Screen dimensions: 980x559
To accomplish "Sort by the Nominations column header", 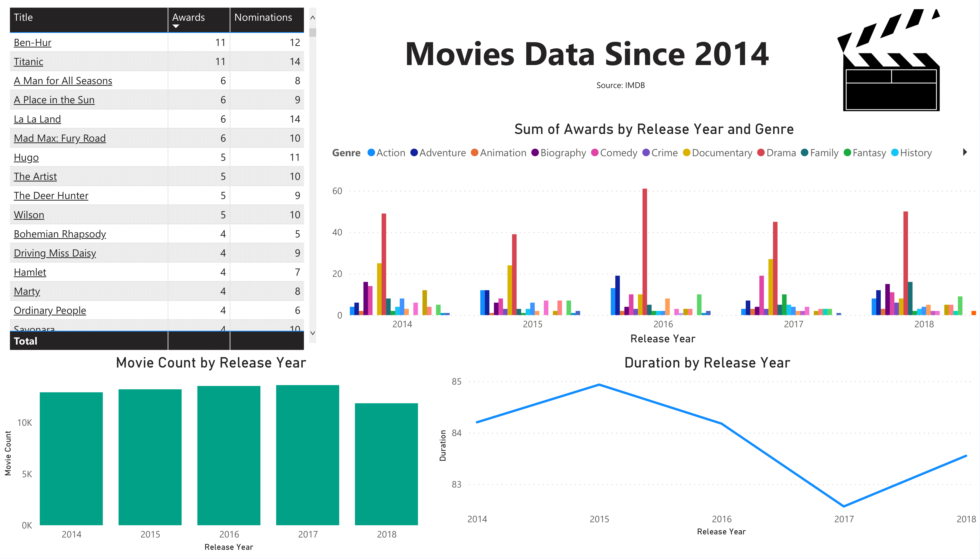I will tap(263, 17).
